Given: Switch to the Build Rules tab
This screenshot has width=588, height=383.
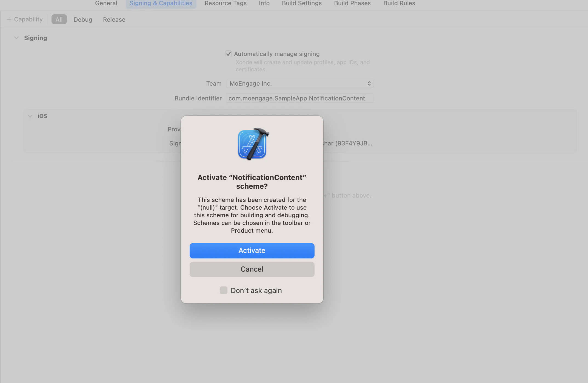Looking at the screenshot, I should point(399,3).
